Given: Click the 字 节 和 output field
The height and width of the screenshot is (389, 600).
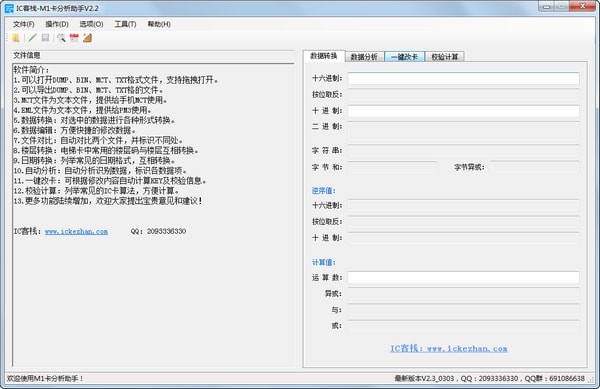Looking at the screenshot, I should tap(392, 167).
